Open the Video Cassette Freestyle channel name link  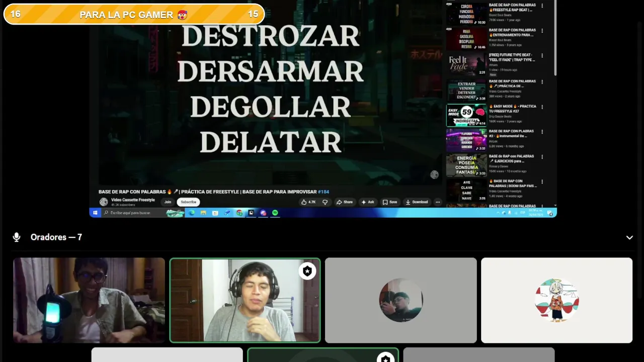click(133, 200)
